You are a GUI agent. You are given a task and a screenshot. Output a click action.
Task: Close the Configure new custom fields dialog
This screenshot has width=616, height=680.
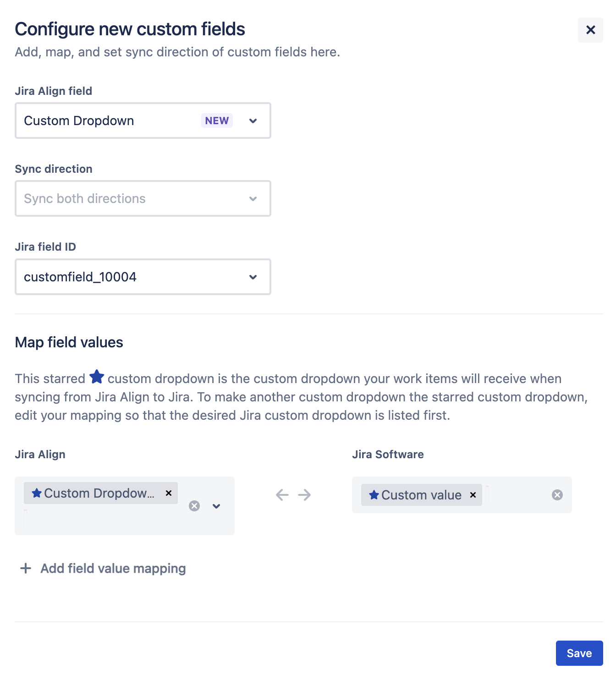coord(590,30)
